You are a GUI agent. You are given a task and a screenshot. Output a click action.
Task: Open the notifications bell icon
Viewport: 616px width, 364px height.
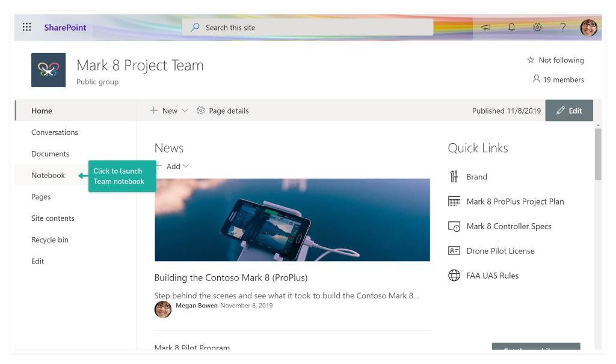point(511,27)
